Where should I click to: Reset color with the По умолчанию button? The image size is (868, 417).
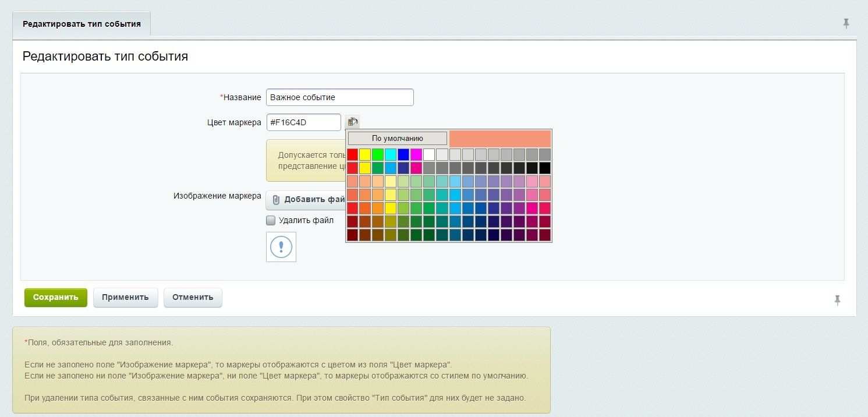pos(398,139)
